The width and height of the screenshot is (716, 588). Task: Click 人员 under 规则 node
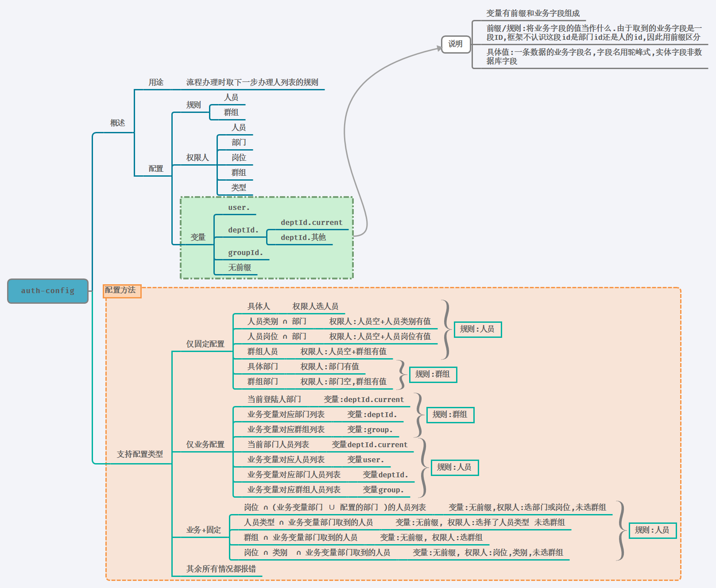point(231,97)
